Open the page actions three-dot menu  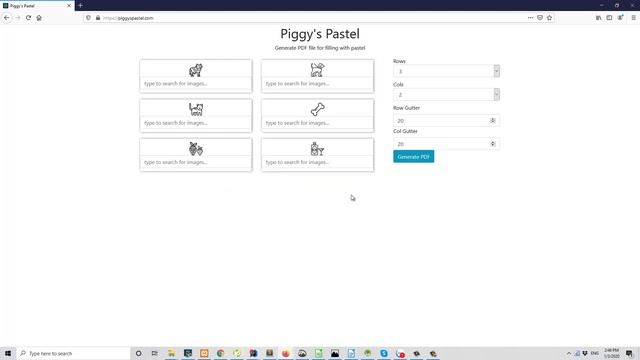[530, 18]
